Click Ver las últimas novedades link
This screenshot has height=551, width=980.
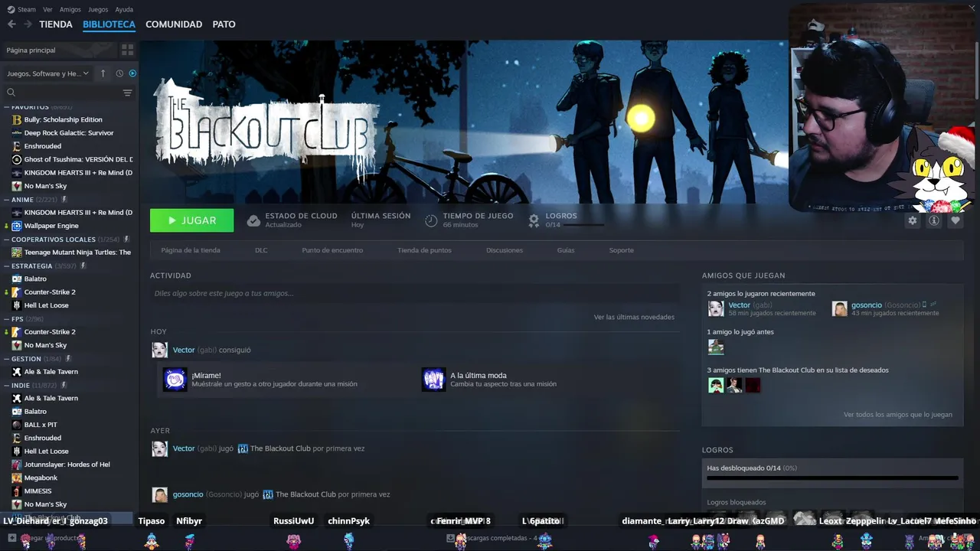(634, 317)
